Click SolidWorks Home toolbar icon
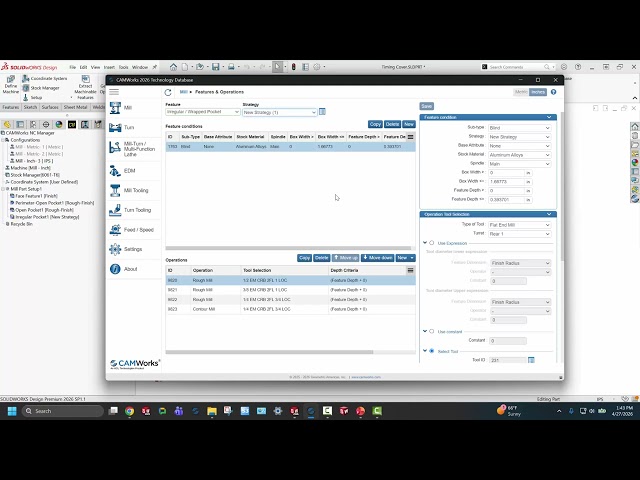Viewport: 640px width, 480px height. point(173,67)
